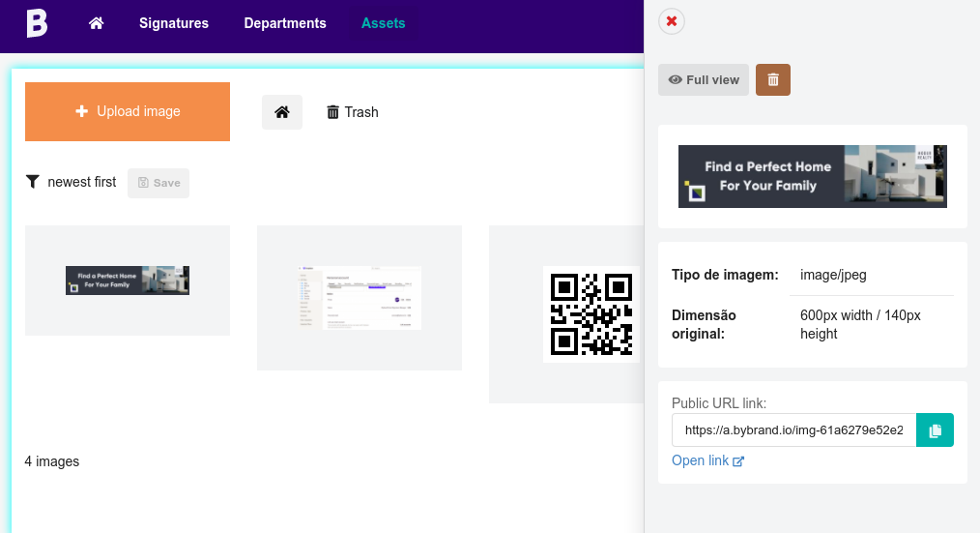Open the assets home folder button
980x533 pixels.
pos(282,112)
